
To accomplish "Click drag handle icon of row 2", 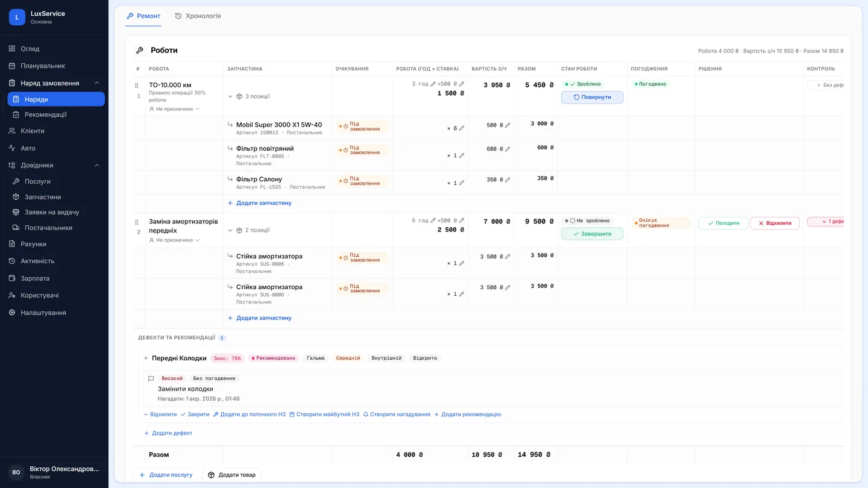I will coord(136,222).
